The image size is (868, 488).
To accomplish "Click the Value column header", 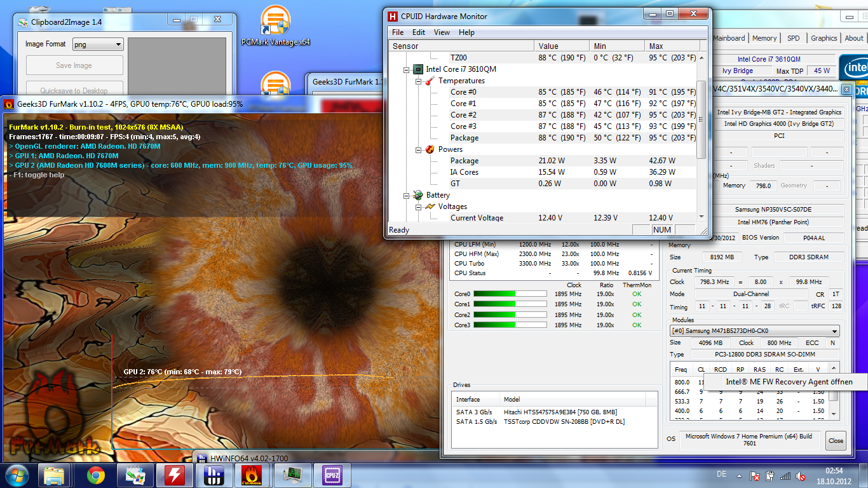I will 562,46.
